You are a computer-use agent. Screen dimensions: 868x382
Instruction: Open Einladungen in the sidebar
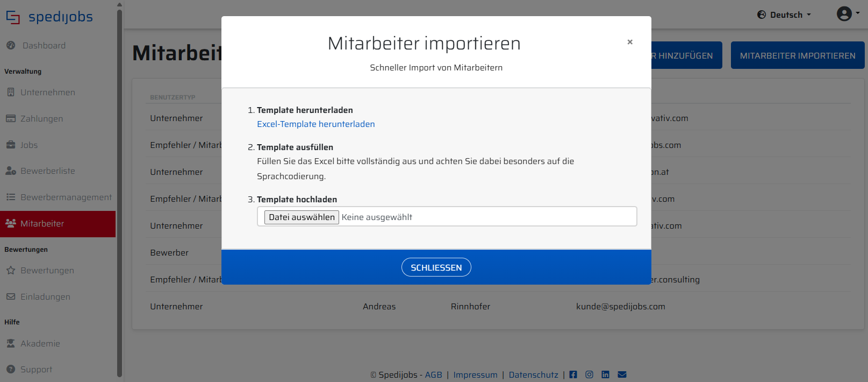point(45,297)
